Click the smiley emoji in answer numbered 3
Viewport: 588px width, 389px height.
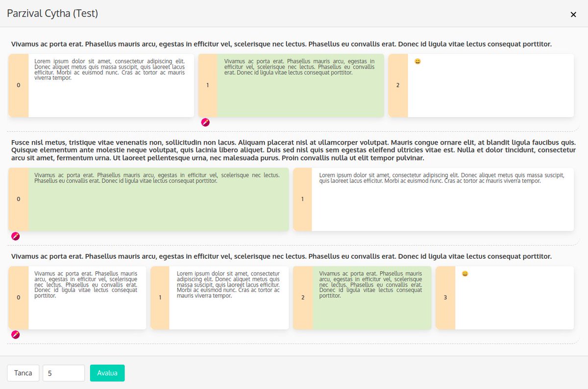pos(465,274)
